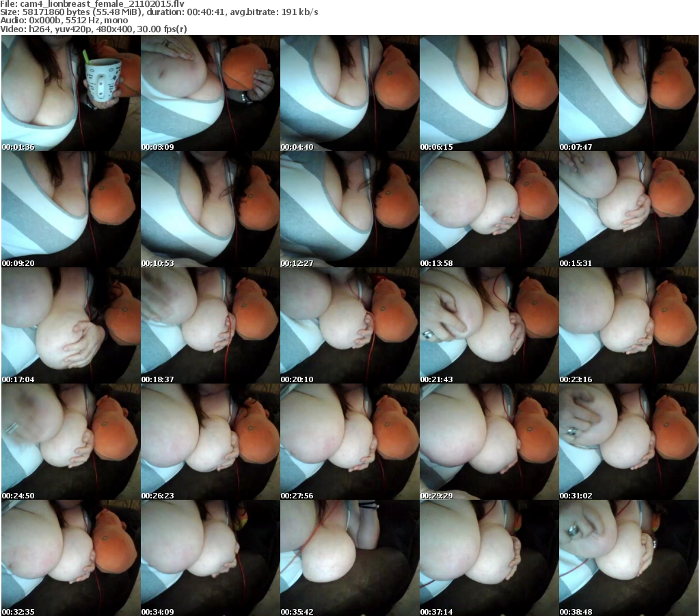
Task: Select the thumbnail stamped 00:04:40
Action: pyautogui.click(x=349, y=93)
